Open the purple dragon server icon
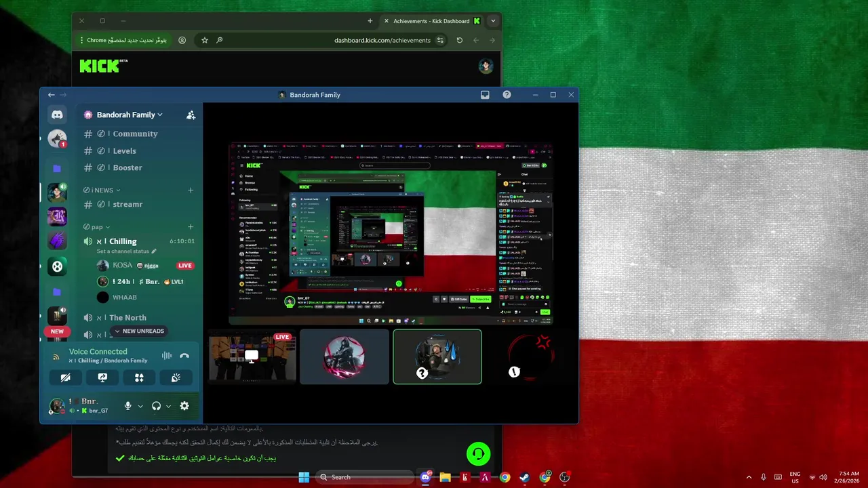The height and width of the screenshot is (488, 868). tap(57, 241)
